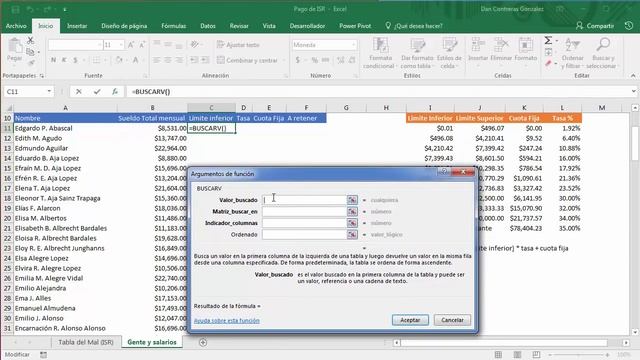This screenshot has width=640, height=360.
Task: Click the Valor_buscado input field
Action: (304, 200)
